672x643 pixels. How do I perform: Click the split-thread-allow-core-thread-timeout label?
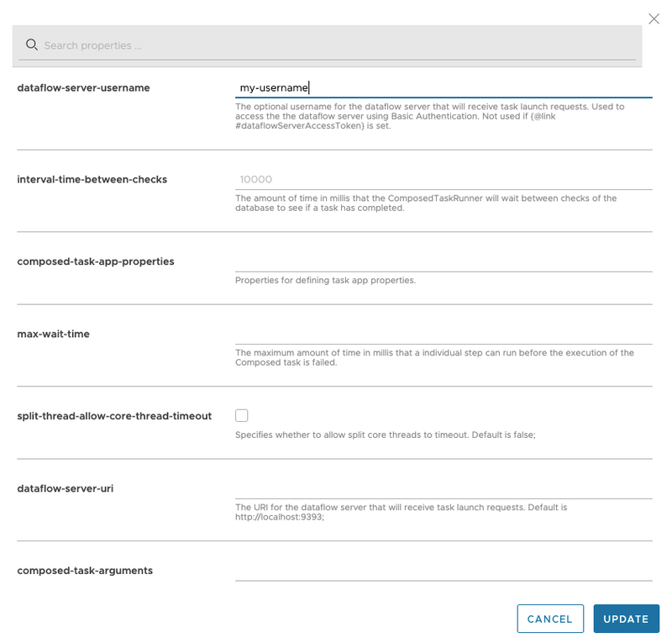(x=114, y=415)
